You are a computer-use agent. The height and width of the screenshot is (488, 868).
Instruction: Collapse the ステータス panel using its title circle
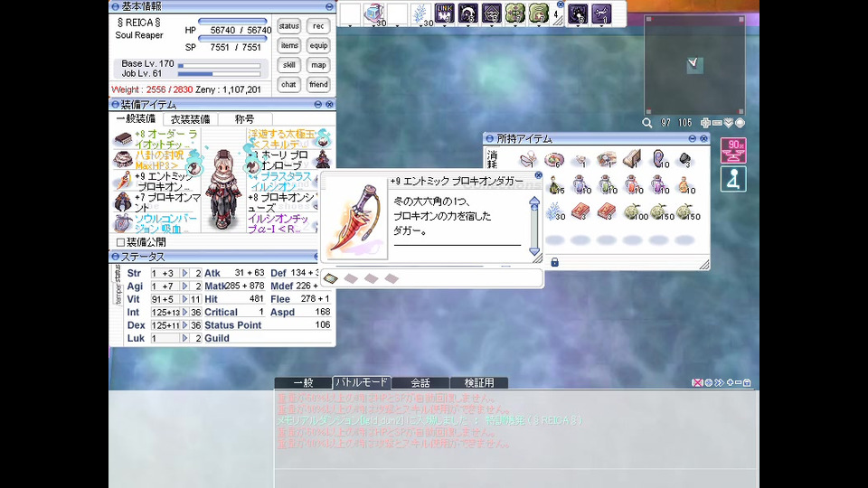point(115,256)
